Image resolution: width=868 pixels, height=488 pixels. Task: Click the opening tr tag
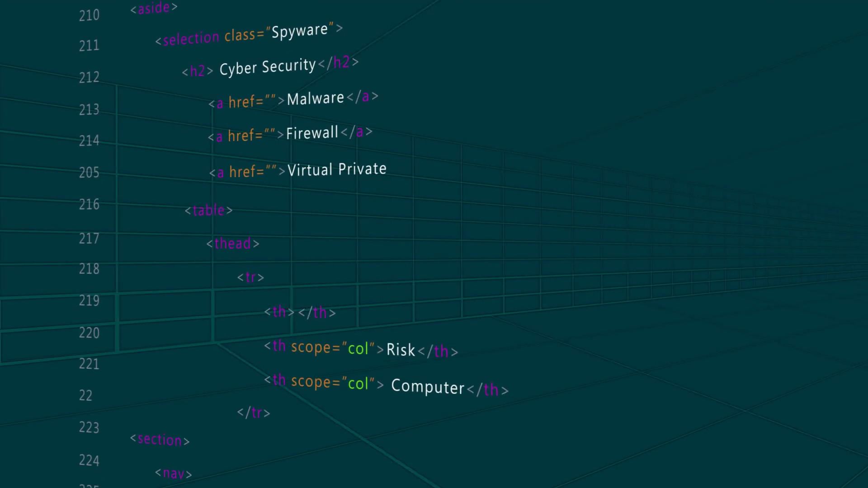(250, 277)
